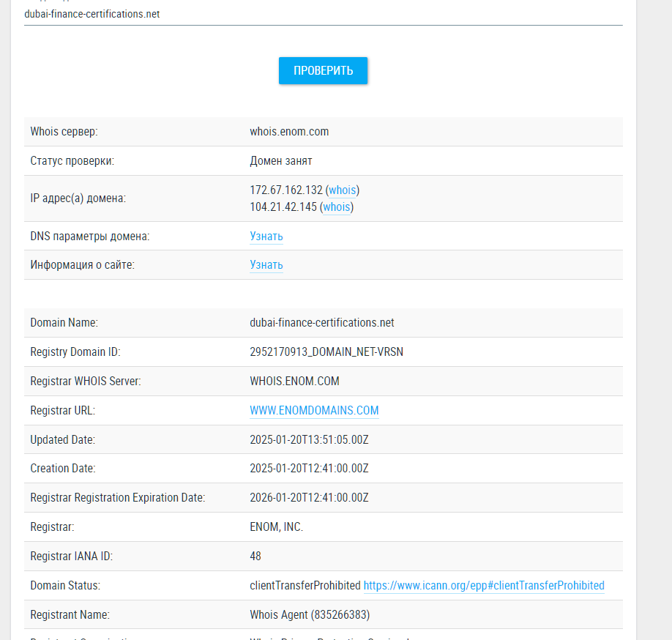The image size is (672, 640).
Task: Click the Domain Status: label
Action: (x=65, y=586)
